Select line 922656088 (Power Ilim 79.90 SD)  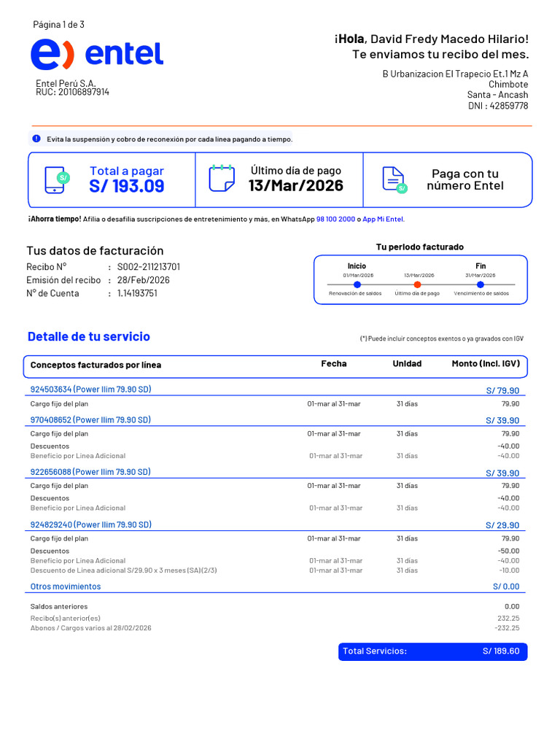tap(90, 472)
